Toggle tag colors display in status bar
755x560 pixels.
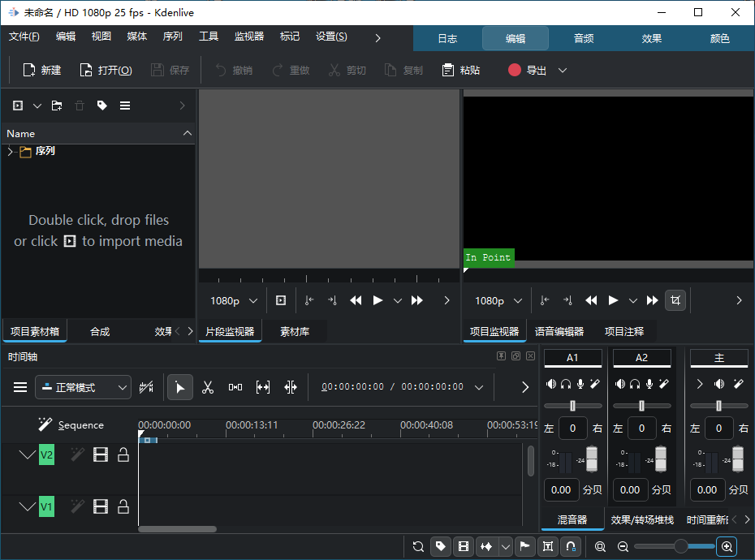coord(440,546)
